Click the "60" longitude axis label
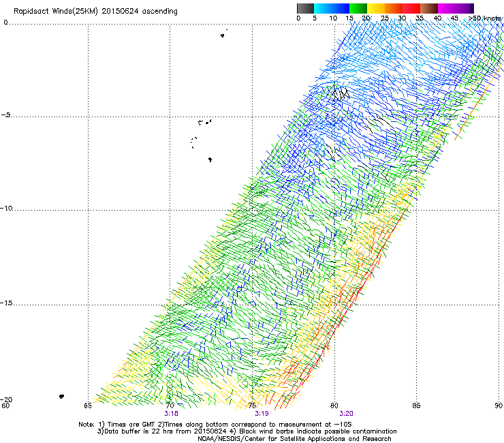 tap(5, 406)
